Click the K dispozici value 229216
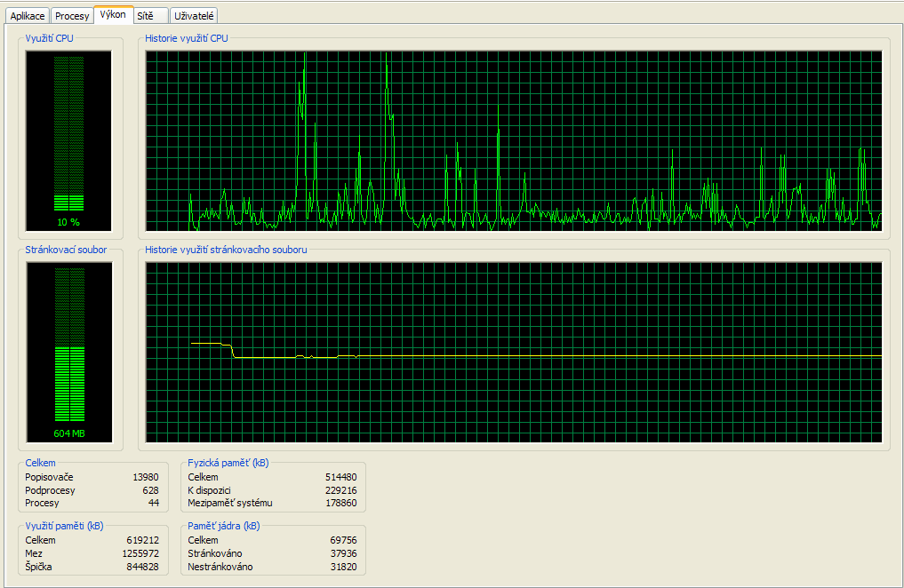This screenshot has width=904, height=588. tap(340, 490)
